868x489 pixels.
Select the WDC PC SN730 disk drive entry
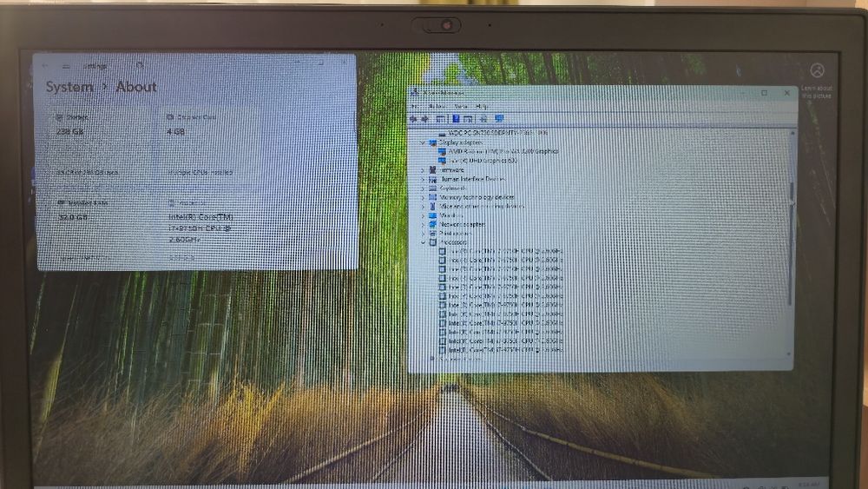[x=497, y=133]
